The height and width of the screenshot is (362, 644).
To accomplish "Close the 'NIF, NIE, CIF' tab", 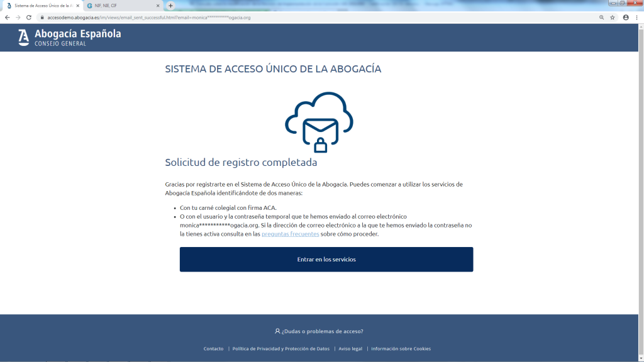I will [x=158, y=6].
